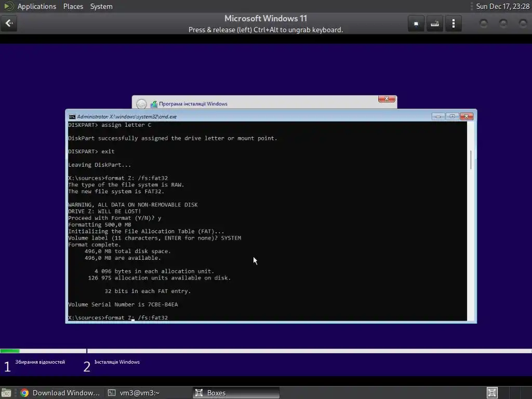Click the Boxes icon in the bottom-right panel

tap(492, 393)
